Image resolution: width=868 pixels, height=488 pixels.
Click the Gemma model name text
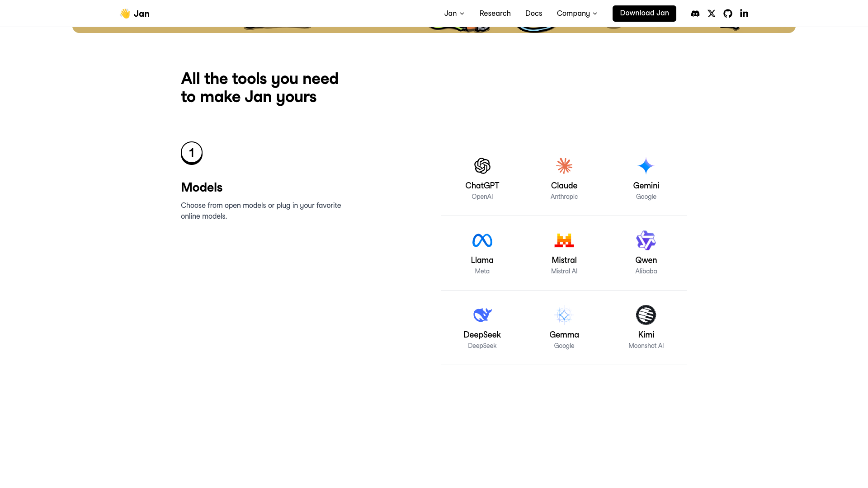coord(564,335)
